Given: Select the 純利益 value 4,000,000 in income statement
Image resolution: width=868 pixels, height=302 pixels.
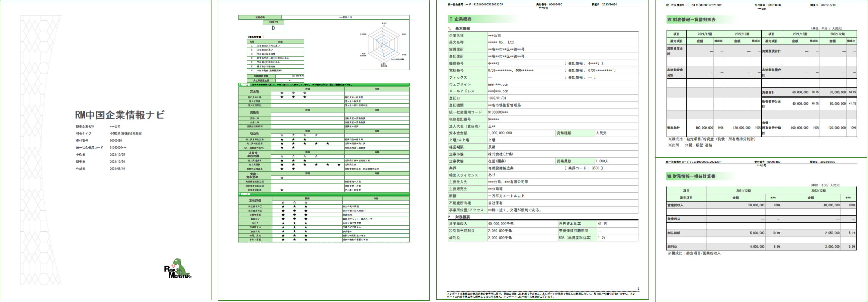Looking at the screenshot, I should [757, 247].
